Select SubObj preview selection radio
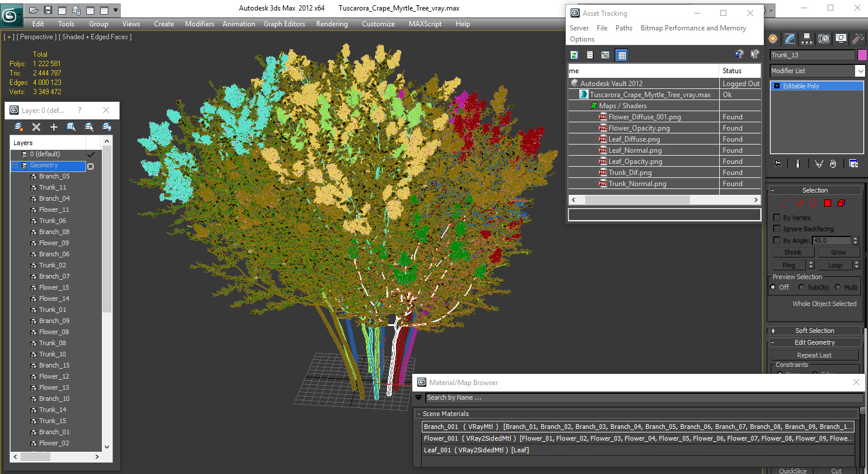Viewport: 868px width, 474px height. coord(801,287)
